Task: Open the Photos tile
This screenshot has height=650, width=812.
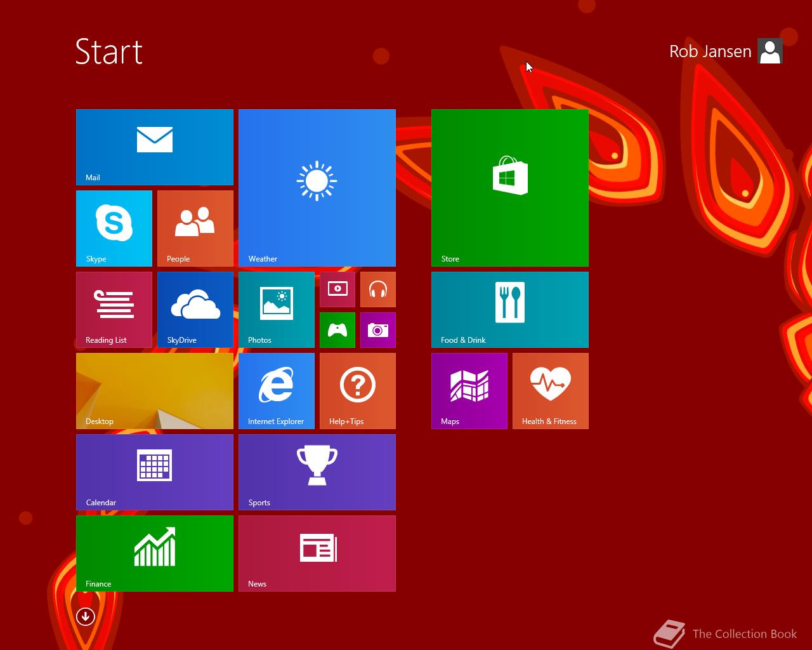Action: click(x=277, y=310)
